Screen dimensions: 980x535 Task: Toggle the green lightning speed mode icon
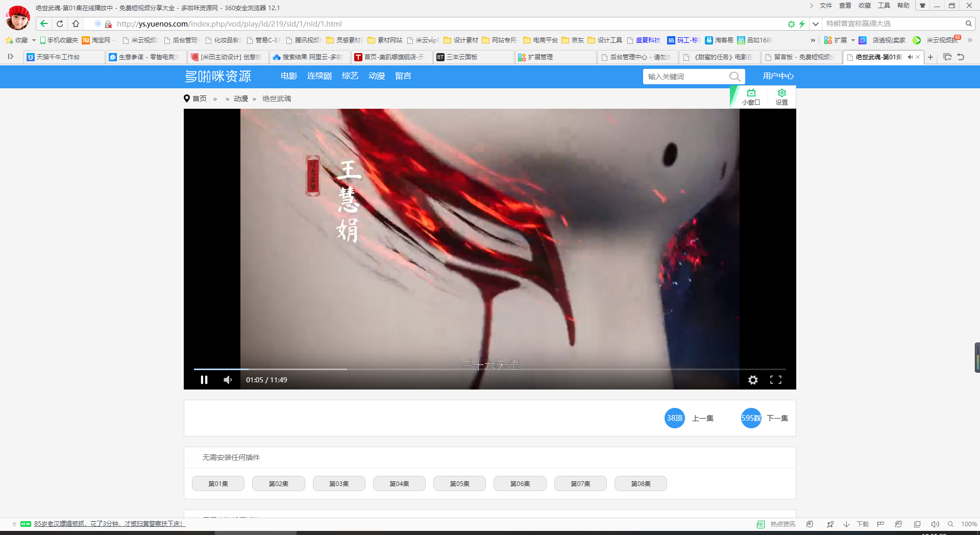pos(802,24)
